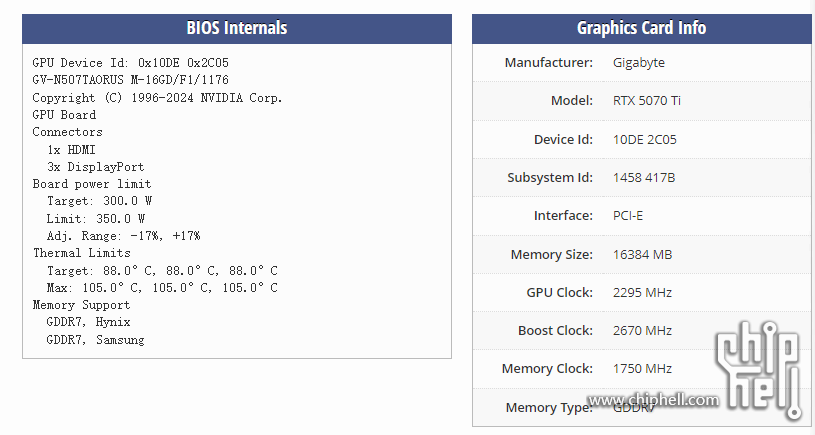Select the GPU Clock value 2295 MHz
Viewport: 815px width, 435px height.
click(x=642, y=293)
